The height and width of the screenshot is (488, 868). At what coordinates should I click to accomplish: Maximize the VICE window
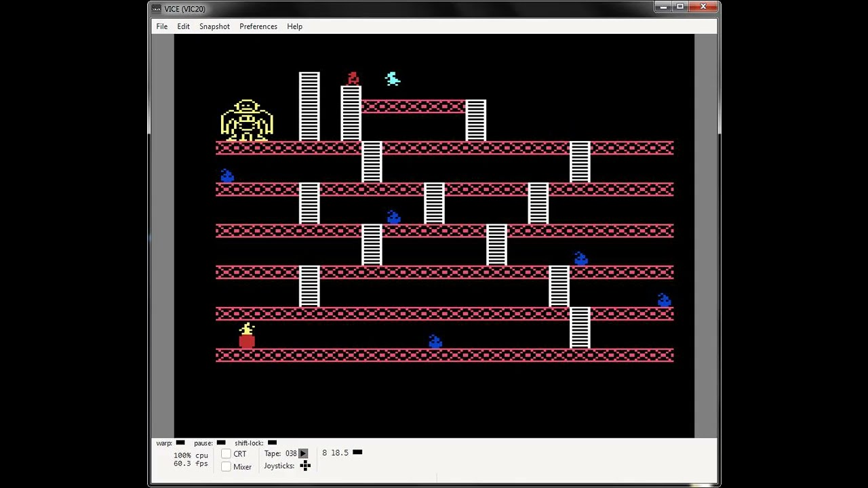point(680,7)
